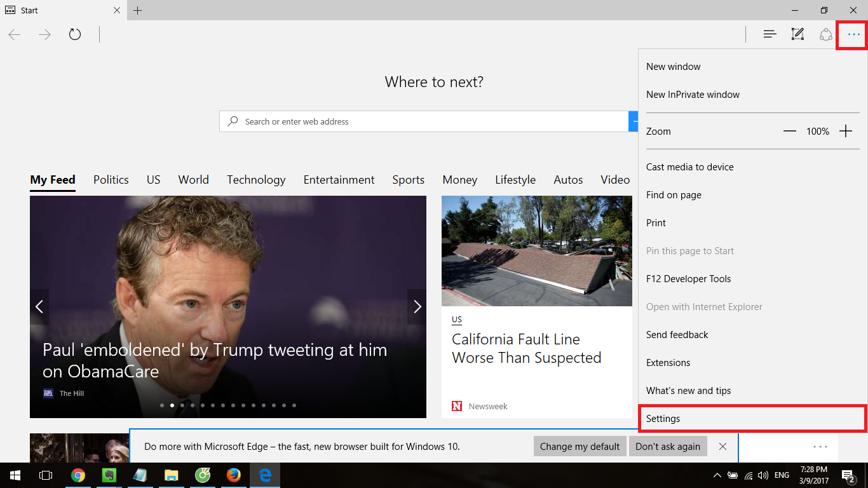Click the Don't ask again button
The width and height of the screenshot is (868, 488).
[668, 446]
